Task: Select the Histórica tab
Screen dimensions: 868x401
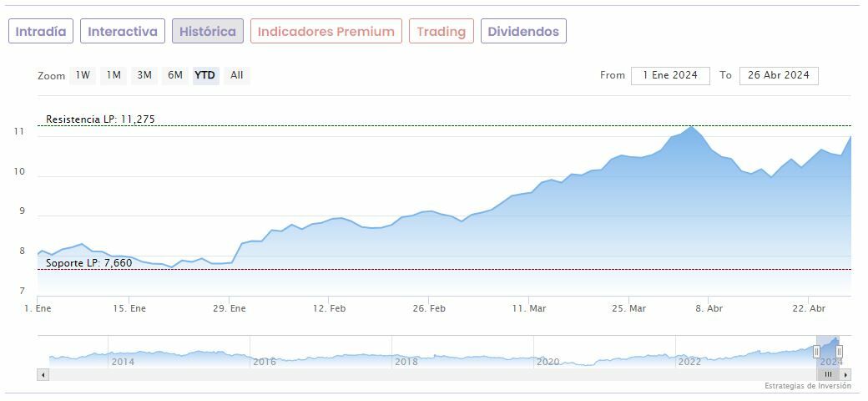Action: pyautogui.click(x=208, y=32)
